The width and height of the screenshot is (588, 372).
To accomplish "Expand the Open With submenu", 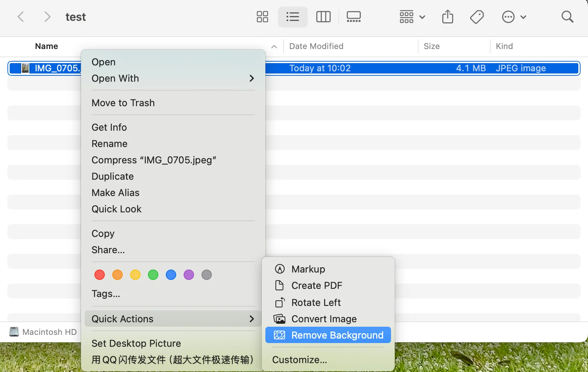I will [173, 78].
